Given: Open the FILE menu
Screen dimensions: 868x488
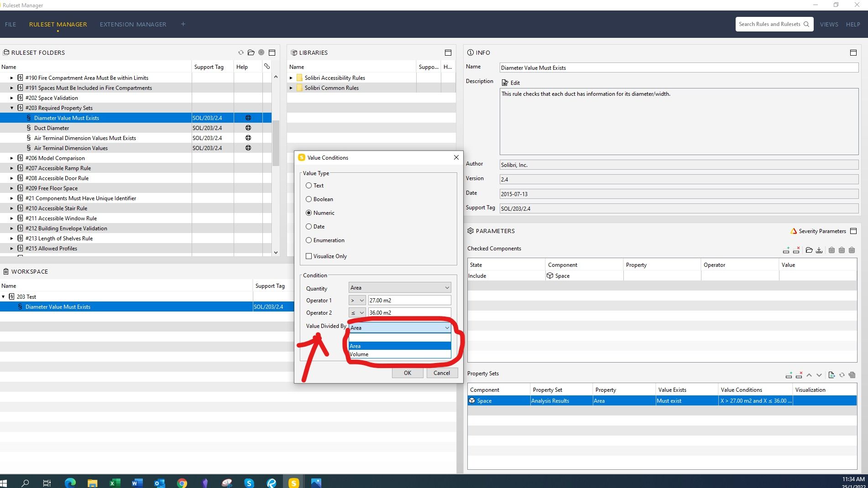Looking at the screenshot, I should click(10, 24).
